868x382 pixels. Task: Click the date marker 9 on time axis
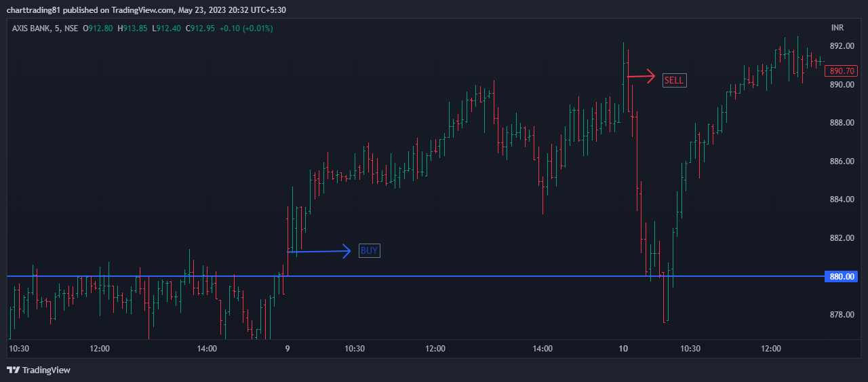[x=288, y=349]
